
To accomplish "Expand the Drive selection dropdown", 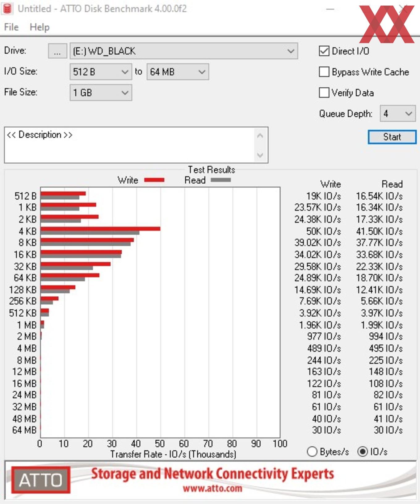I will [184, 51].
